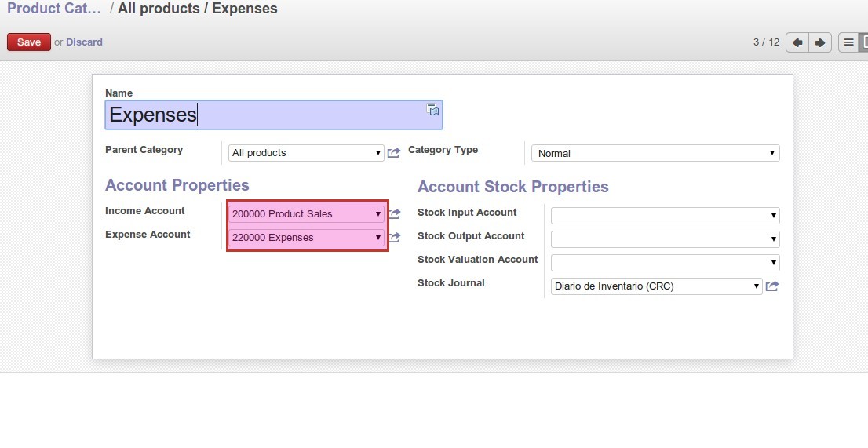Open the Category Type dropdown
Image resolution: width=868 pixels, height=448 pixels.
tap(655, 153)
